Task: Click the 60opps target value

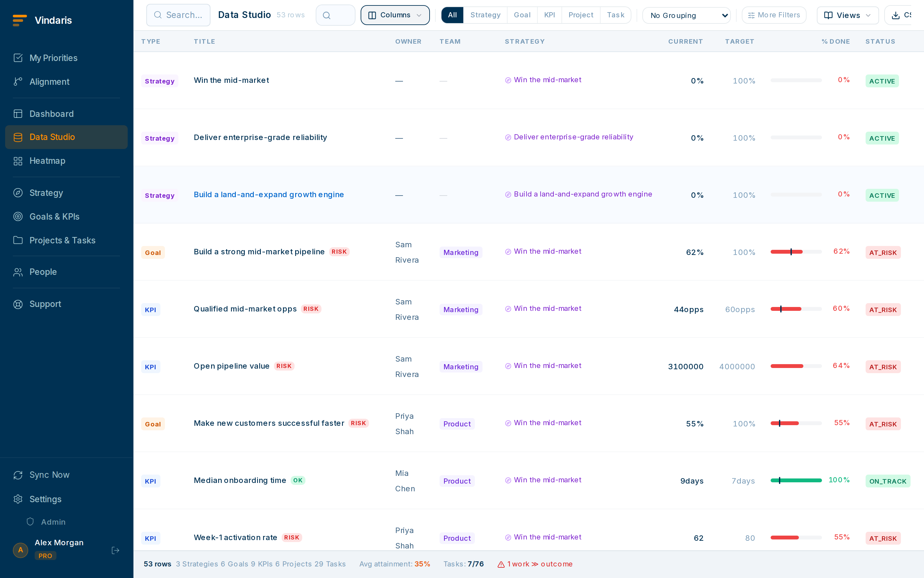Action: click(x=740, y=309)
